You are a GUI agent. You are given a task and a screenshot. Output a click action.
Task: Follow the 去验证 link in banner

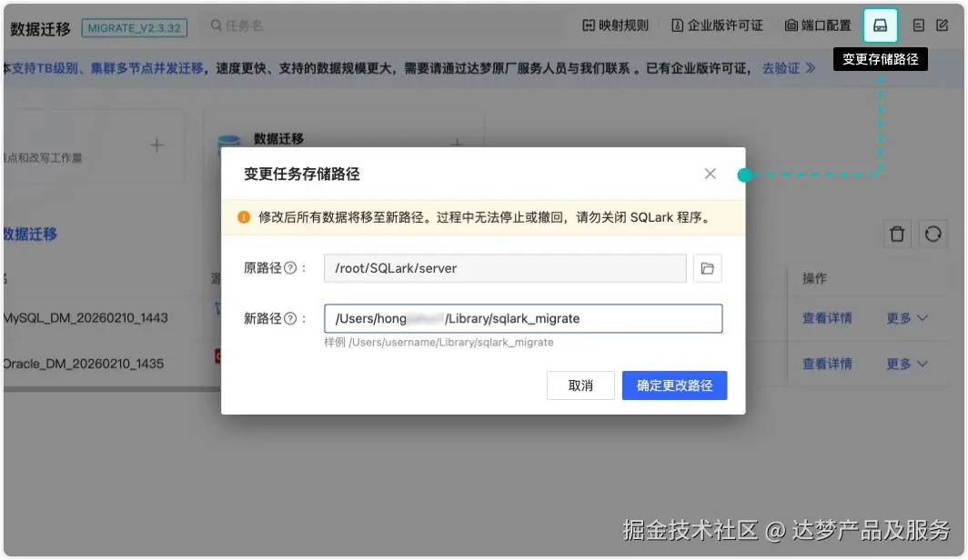[x=789, y=68]
